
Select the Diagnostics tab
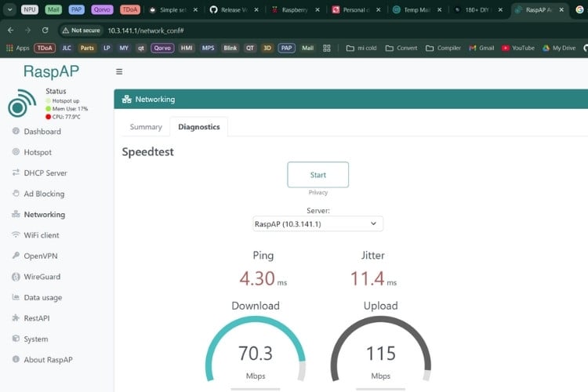click(199, 127)
